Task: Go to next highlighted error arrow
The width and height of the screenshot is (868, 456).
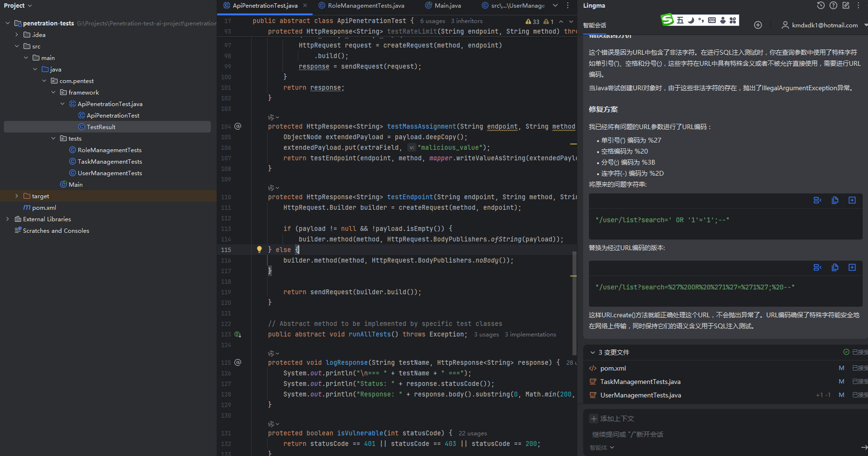Action: [571, 22]
